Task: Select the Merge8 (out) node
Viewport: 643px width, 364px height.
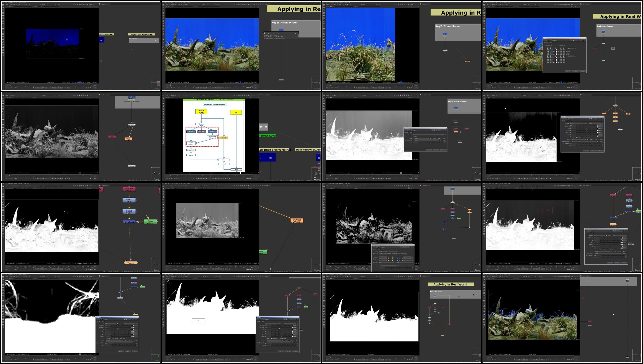Action: click(x=129, y=222)
